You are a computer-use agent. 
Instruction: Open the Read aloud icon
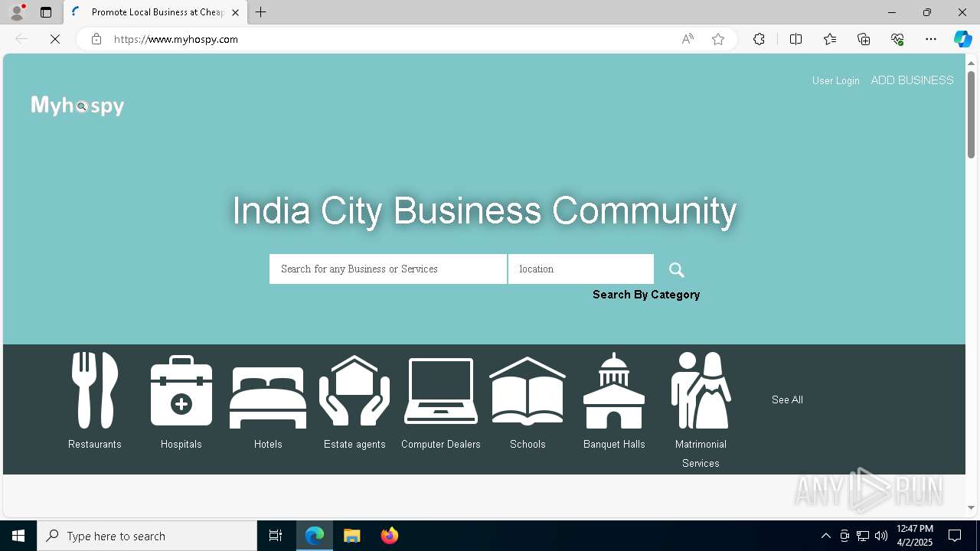tap(688, 39)
